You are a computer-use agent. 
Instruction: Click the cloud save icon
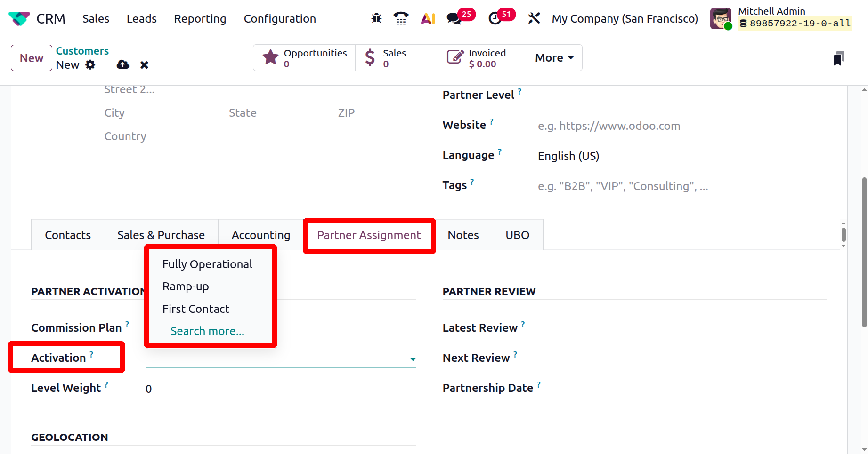click(123, 64)
